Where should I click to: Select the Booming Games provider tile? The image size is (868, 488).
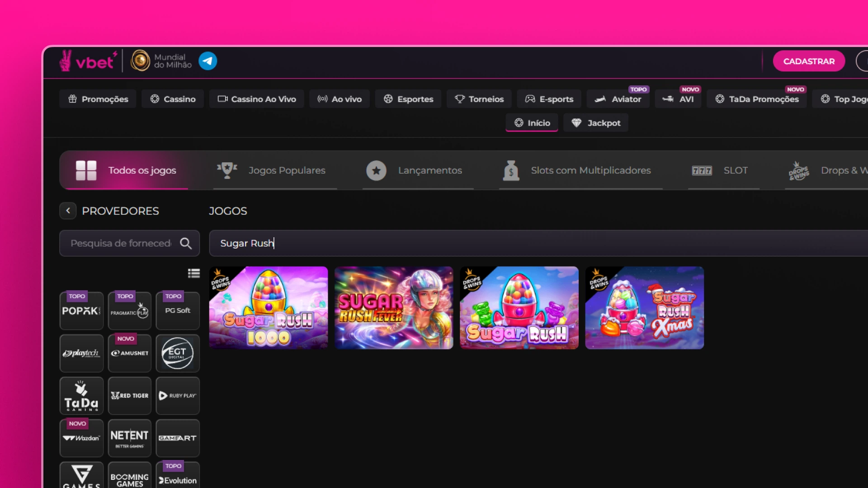[x=130, y=475]
